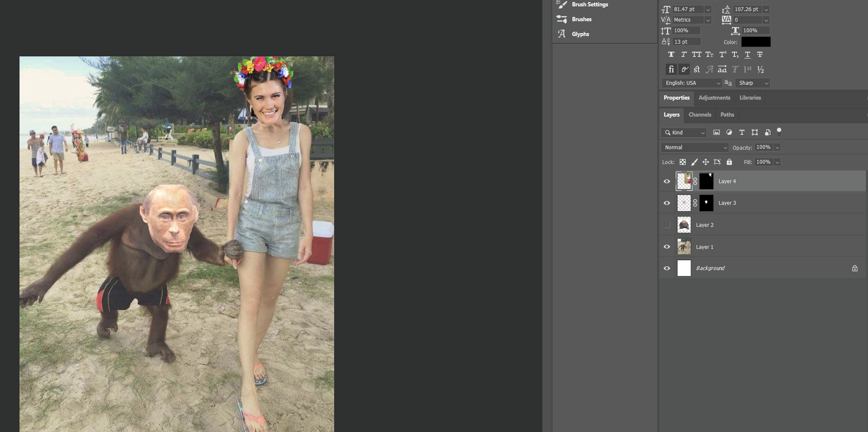The width and height of the screenshot is (868, 432).
Task: Click lock all layer attributes padlock
Action: tap(729, 162)
